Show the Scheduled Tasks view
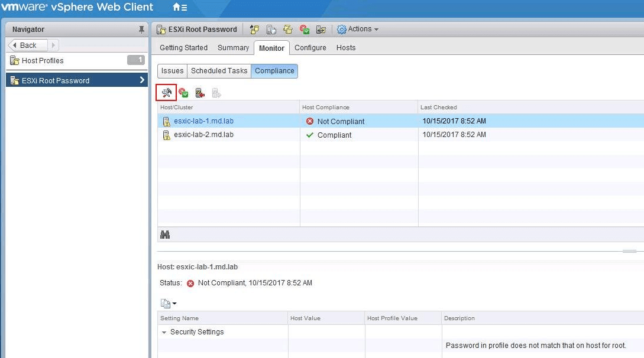This screenshot has width=644, height=358. 219,71
